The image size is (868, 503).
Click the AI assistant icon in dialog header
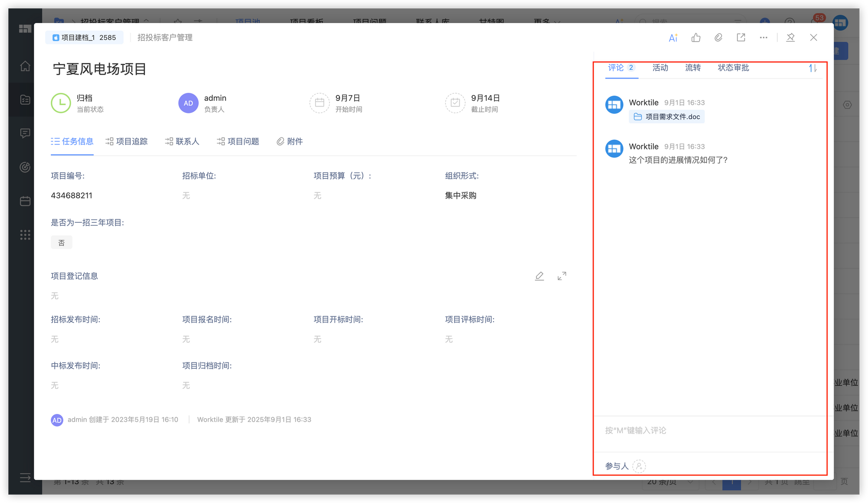click(673, 38)
